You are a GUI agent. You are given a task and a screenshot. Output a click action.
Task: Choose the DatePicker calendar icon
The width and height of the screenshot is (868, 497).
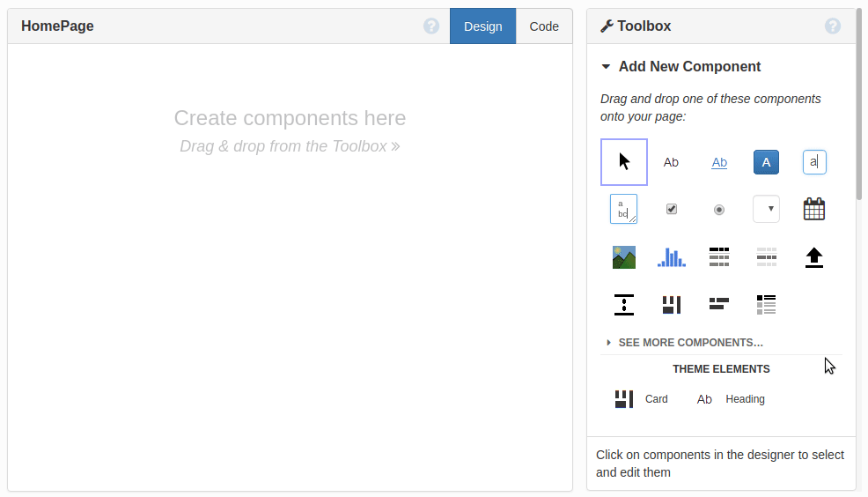[814, 210]
